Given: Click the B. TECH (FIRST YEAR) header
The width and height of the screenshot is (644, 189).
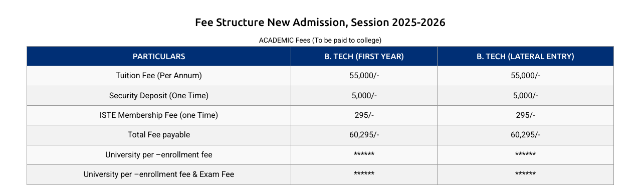Looking at the screenshot, I should [x=364, y=57].
